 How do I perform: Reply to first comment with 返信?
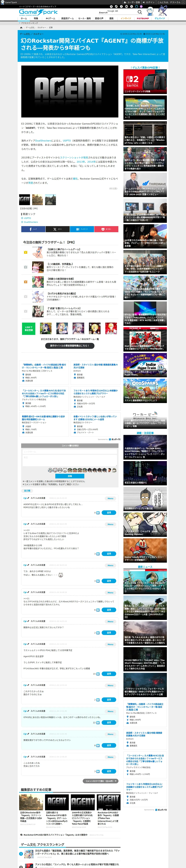point(109,513)
